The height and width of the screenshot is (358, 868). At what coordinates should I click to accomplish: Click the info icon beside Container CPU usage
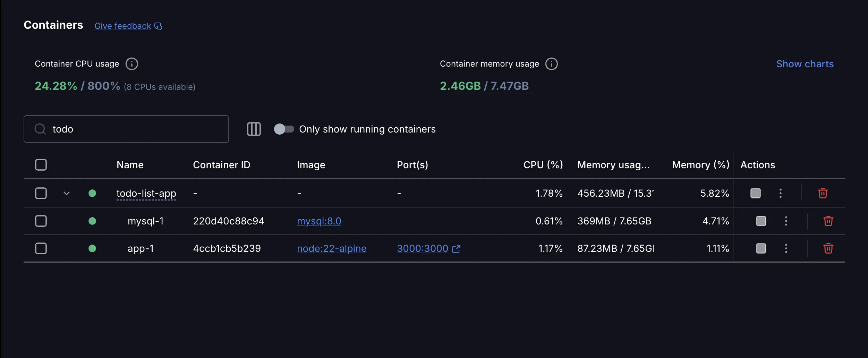point(132,63)
